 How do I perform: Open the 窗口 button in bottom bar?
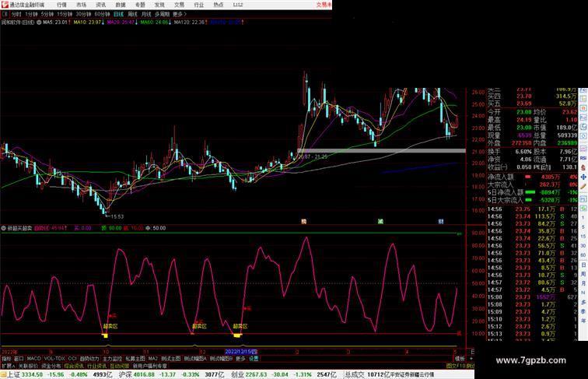(x=19, y=359)
